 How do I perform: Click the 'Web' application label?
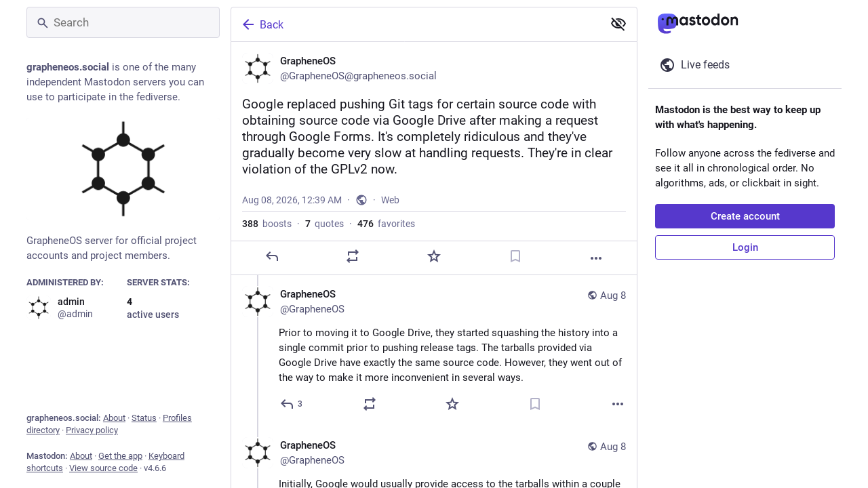[390, 200]
